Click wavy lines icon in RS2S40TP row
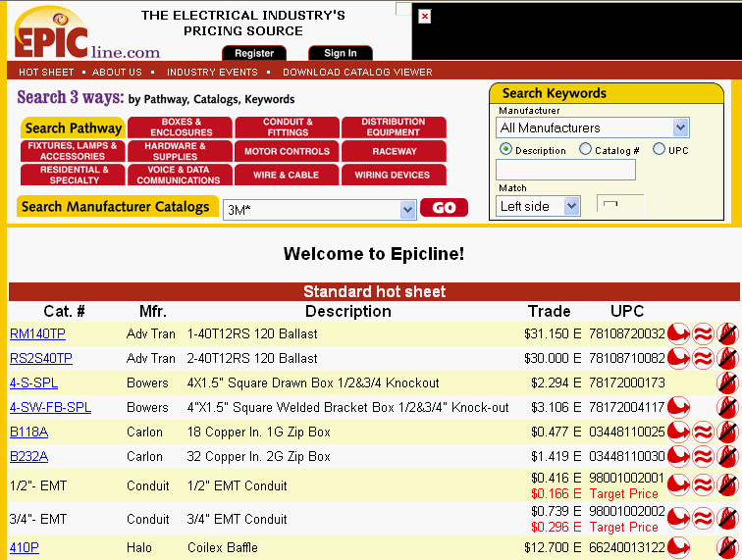This screenshot has height=560, width=742. pyautogui.click(x=703, y=358)
